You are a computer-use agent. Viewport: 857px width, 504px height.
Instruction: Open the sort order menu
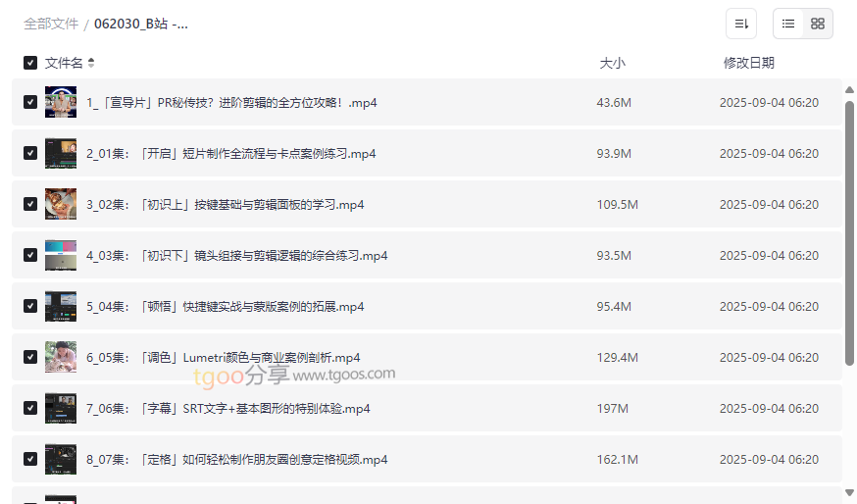coord(741,24)
